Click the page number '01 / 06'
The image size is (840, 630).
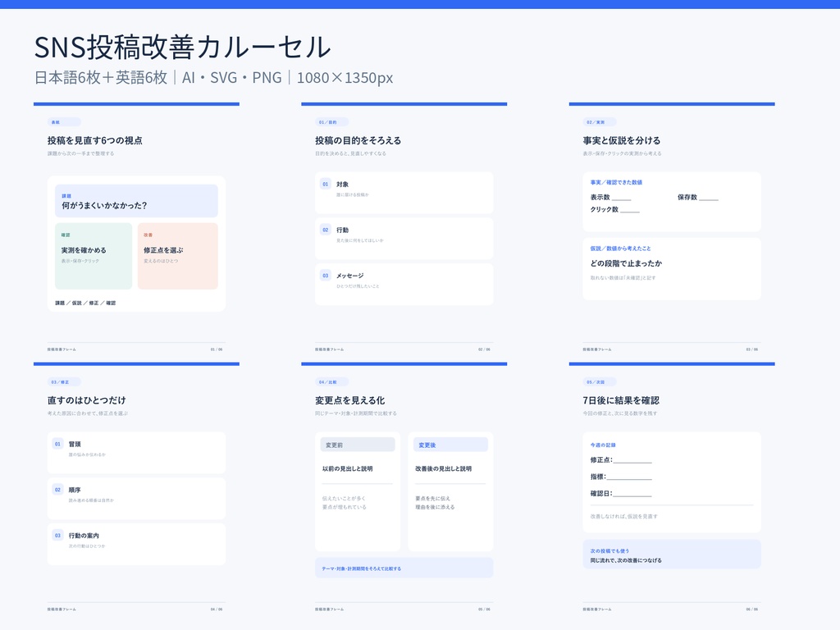(217, 349)
